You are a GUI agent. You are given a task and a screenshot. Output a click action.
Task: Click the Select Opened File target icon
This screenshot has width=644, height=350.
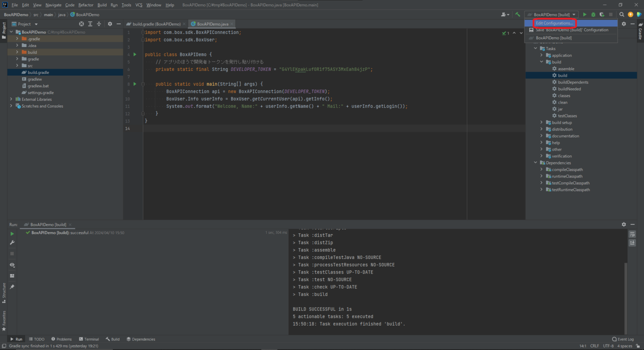point(81,24)
